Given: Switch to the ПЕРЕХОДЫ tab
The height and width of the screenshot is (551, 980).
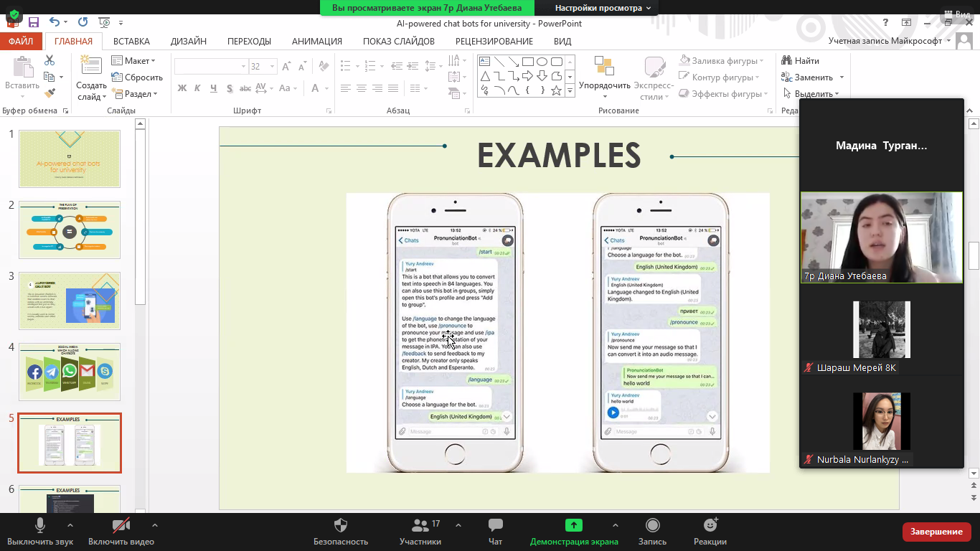Looking at the screenshot, I should tap(249, 41).
